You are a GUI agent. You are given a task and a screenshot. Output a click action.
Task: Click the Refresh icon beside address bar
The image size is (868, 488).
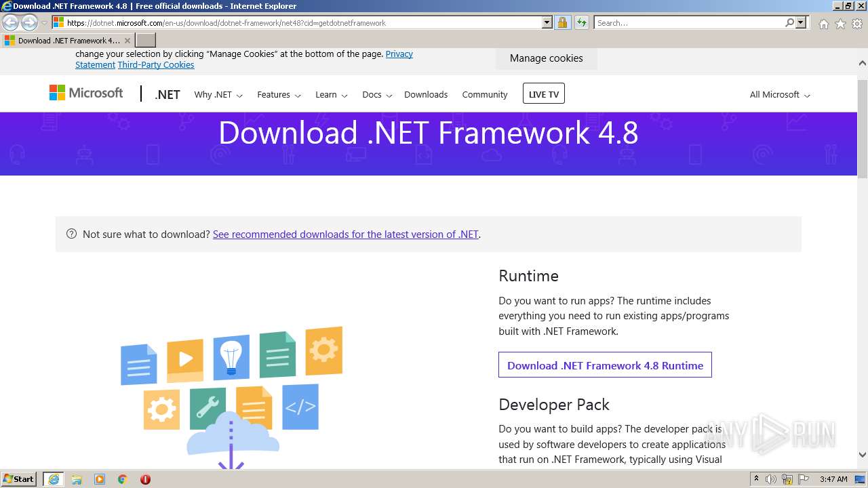click(581, 23)
